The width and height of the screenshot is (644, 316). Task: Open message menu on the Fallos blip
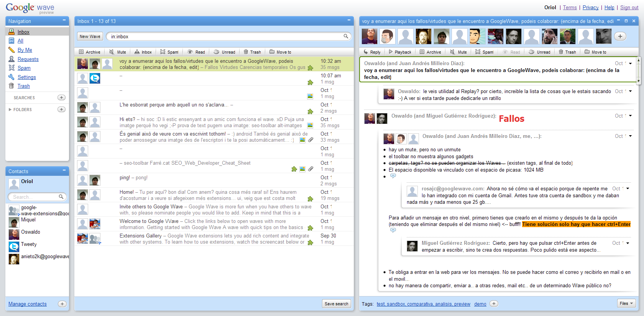click(631, 116)
